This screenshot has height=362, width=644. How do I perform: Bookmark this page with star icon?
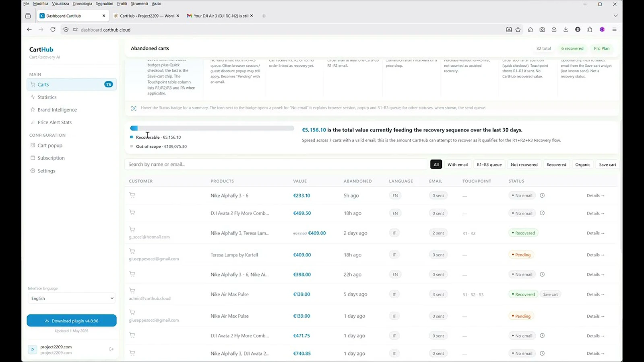pos(518,29)
